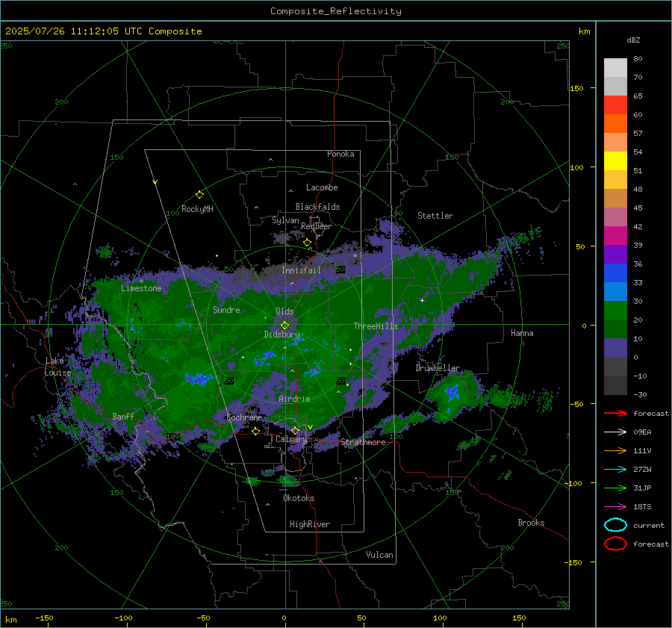Viewport: 672px width, 628px height.
Task: Click the Hanna town label
Action: (x=522, y=333)
